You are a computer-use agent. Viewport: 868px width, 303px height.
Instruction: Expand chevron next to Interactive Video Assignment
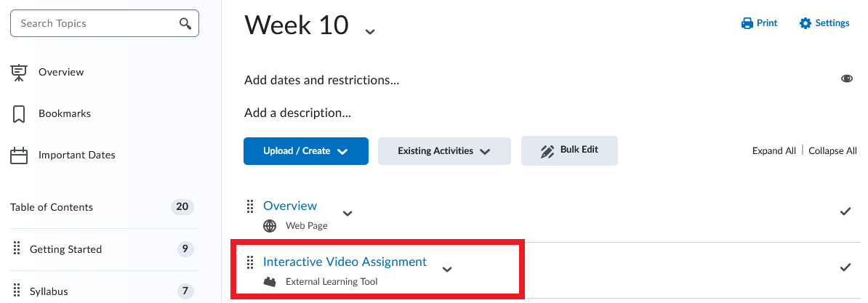click(447, 270)
